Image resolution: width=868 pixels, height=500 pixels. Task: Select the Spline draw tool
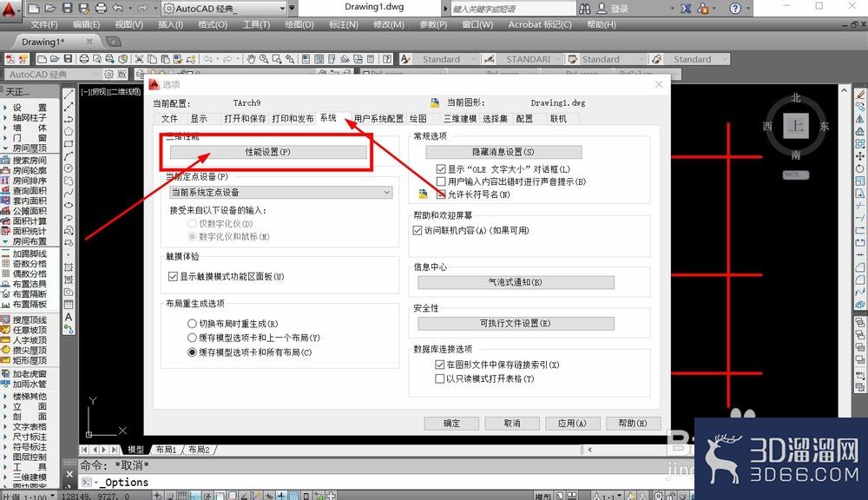pyautogui.click(x=69, y=193)
